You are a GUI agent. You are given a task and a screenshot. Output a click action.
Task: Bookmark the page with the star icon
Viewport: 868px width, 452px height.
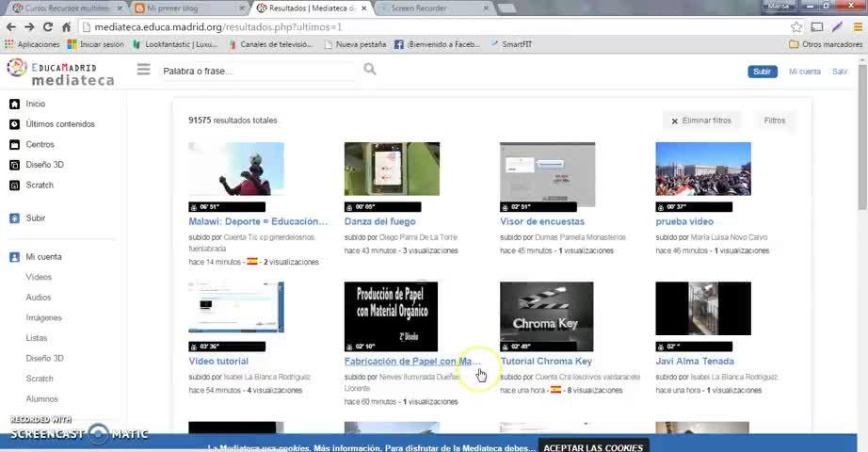[796, 26]
